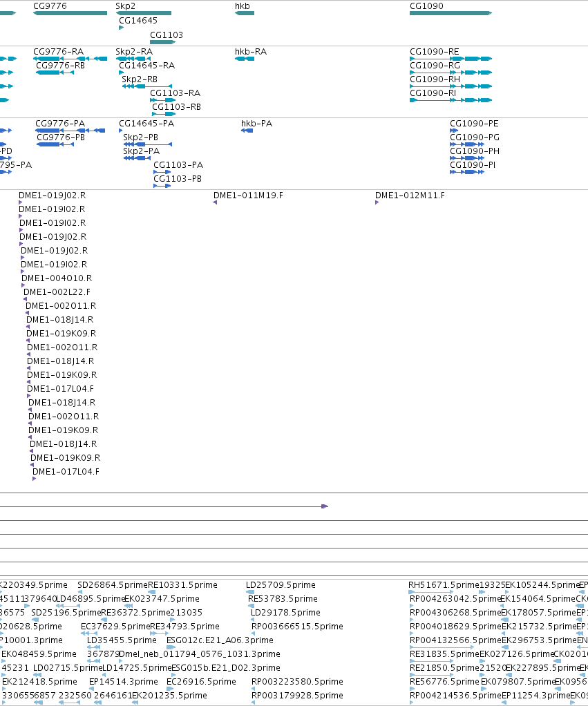The width and height of the screenshot is (588, 706).
Task: Open transcript CG9776-RA
Action: [x=59, y=51]
